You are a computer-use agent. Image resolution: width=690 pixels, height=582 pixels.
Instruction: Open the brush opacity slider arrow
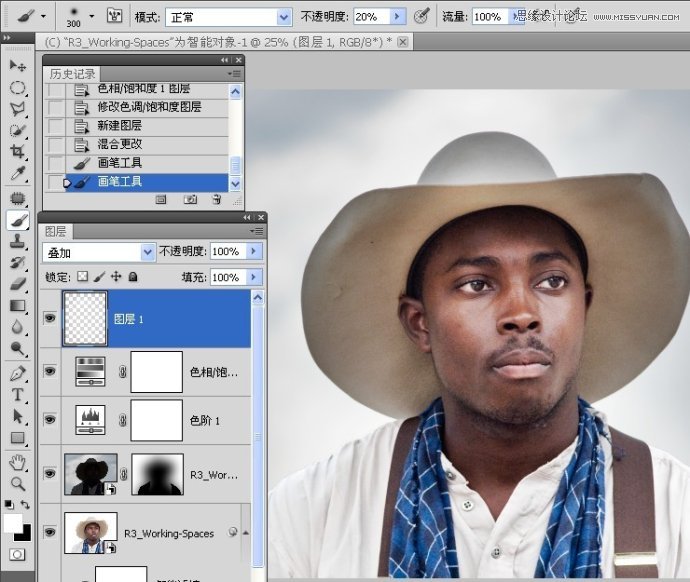pyautogui.click(x=397, y=17)
